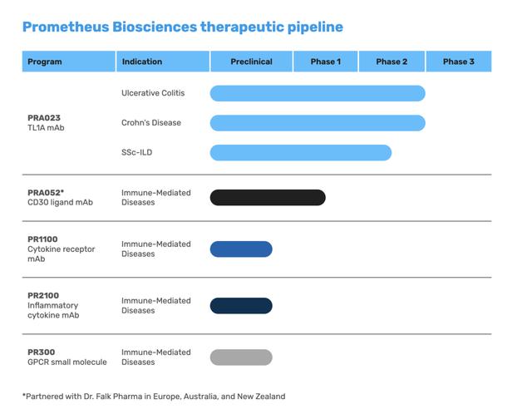The width and height of the screenshot is (532, 414).
Task: Click the Dr. Falk Pharma partnership footnote
Action: [154, 397]
